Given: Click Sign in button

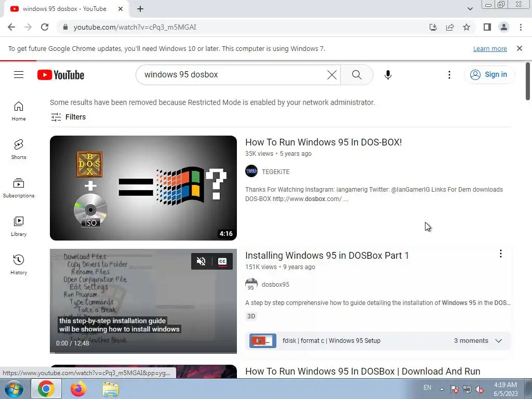Looking at the screenshot, I should pyautogui.click(x=489, y=75).
